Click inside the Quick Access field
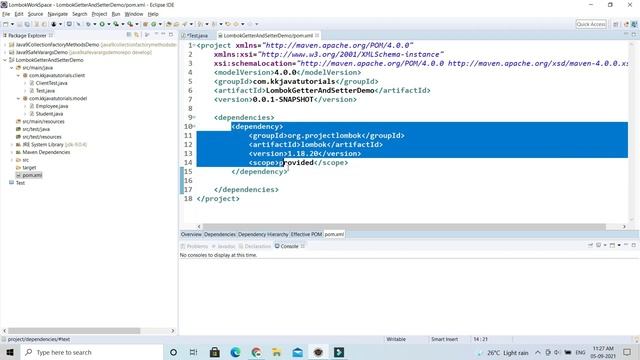This screenshot has width=640, height=360. [x=591, y=24]
